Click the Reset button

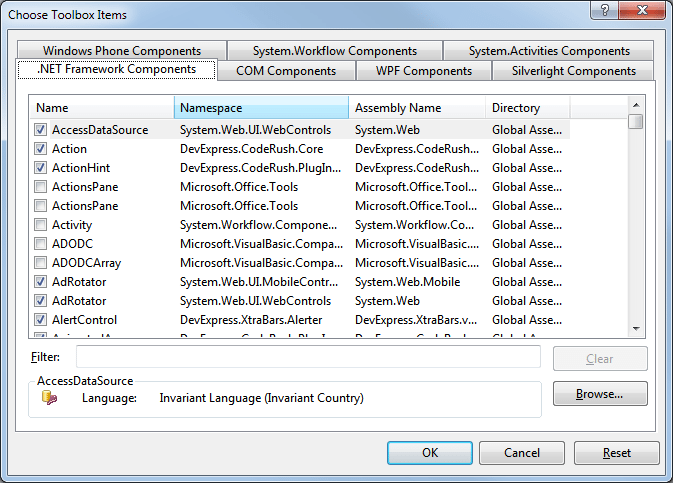616,453
